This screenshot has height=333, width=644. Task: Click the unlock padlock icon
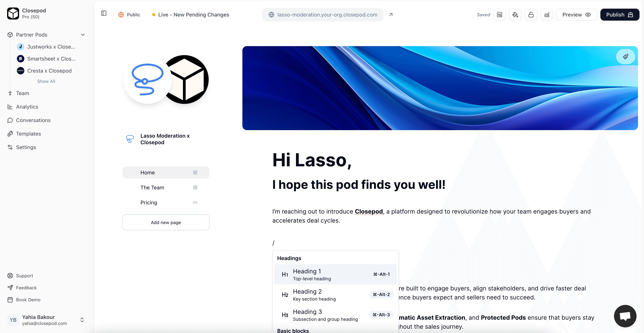(x=531, y=15)
